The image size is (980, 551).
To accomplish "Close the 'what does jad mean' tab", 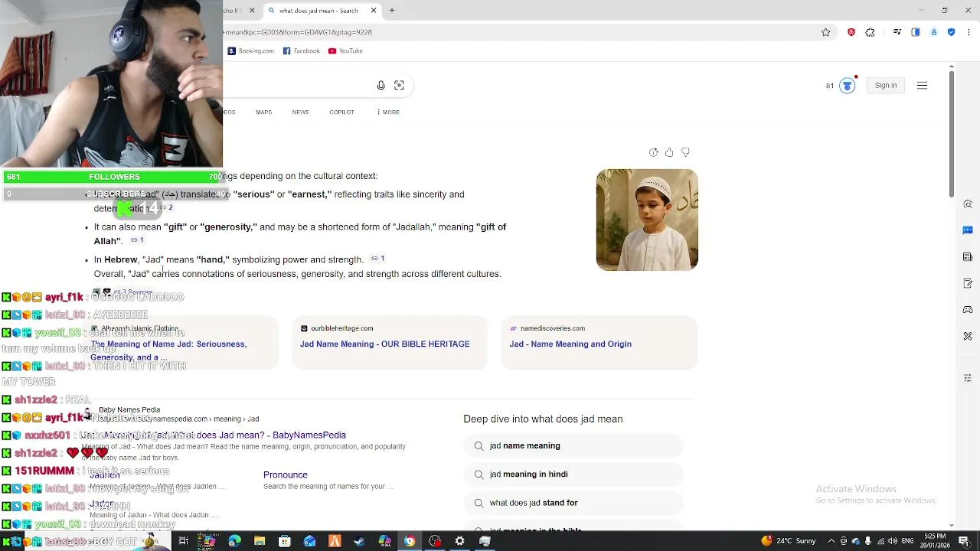I will (374, 11).
